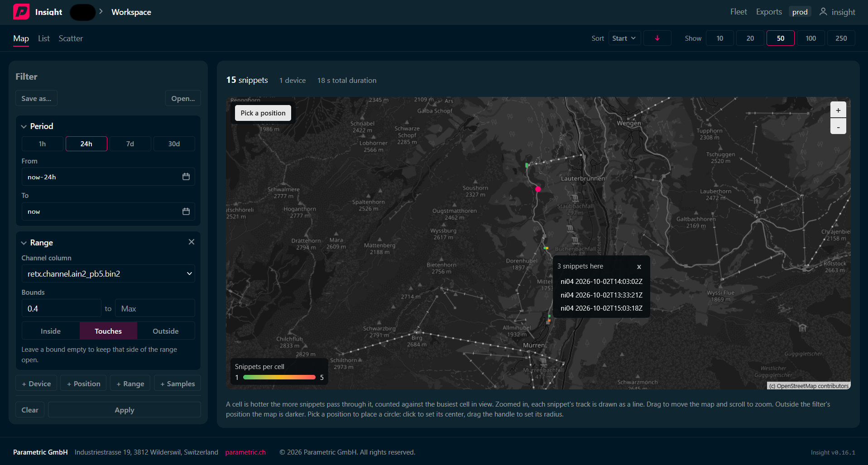Open the user profile icon
This screenshot has width=868, height=465.
(x=823, y=12)
